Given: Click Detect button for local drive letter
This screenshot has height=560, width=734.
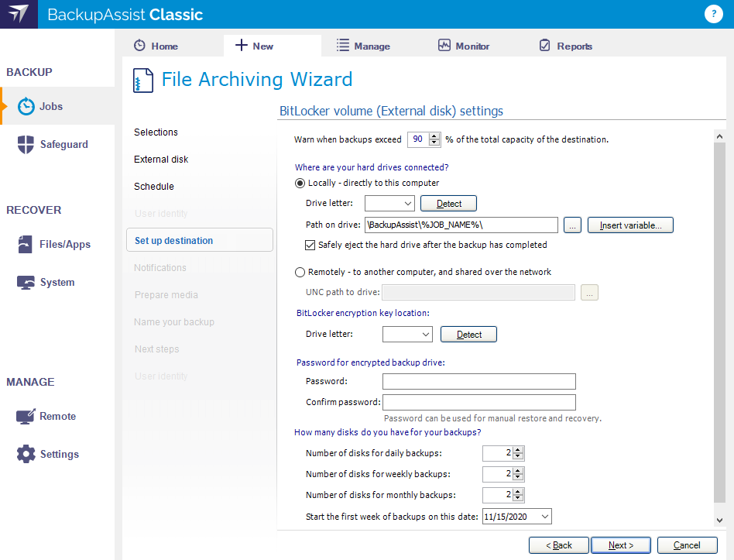Looking at the screenshot, I should 448,204.
